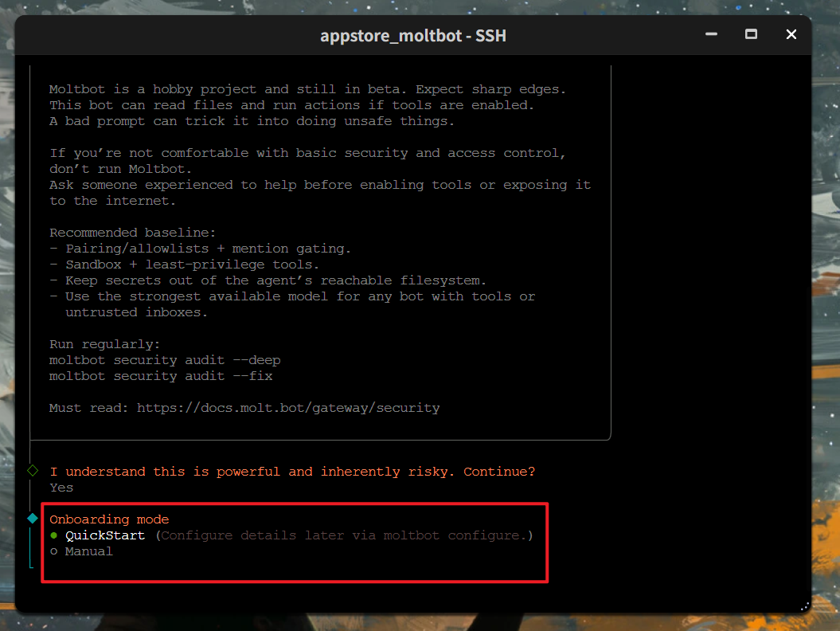Maximize the appstore_moltbot SSH window
The height and width of the screenshot is (631, 840).
pyautogui.click(x=751, y=34)
